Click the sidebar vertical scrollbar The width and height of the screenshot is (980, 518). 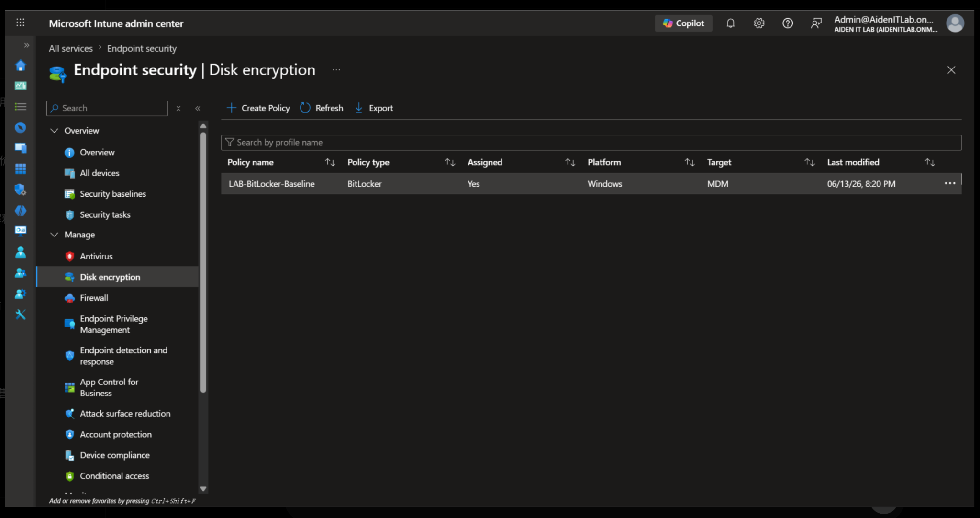point(203,262)
